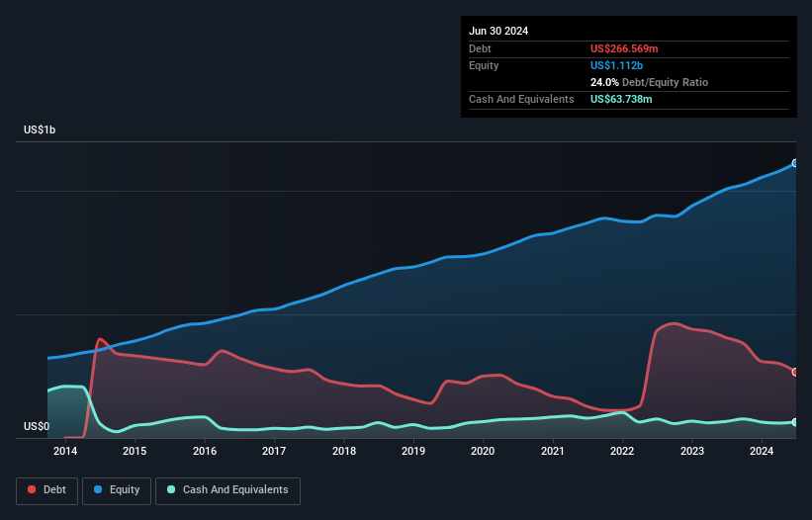The height and width of the screenshot is (520, 812).
Task: Click the 2019 x-axis label
Action: pos(413,451)
